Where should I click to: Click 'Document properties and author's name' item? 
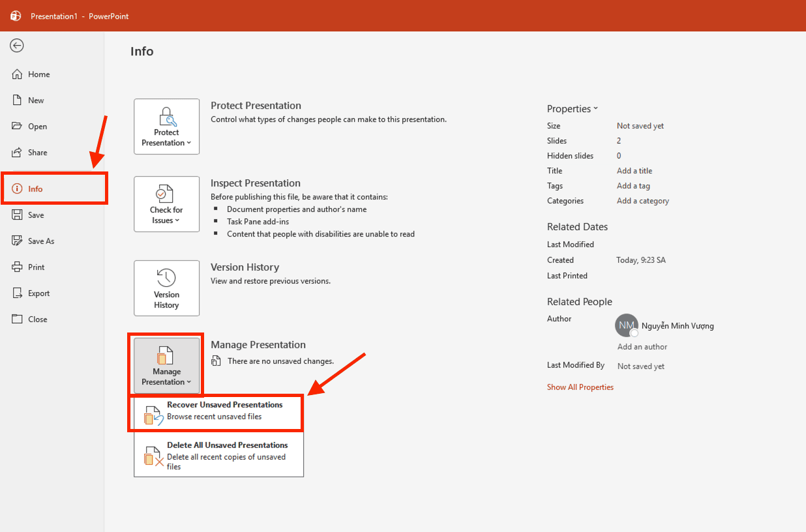297,209
